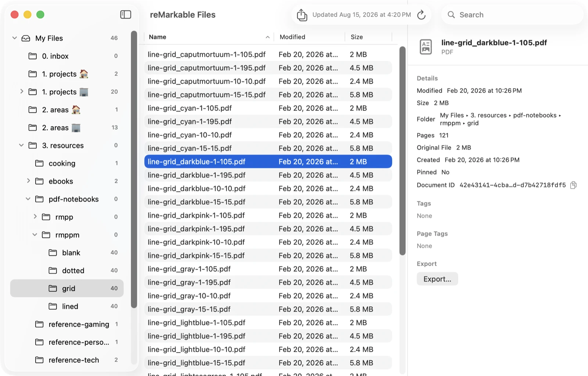Click the folder icon beside pdf-notebooks
588x376 pixels.
pyautogui.click(x=39, y=199)
